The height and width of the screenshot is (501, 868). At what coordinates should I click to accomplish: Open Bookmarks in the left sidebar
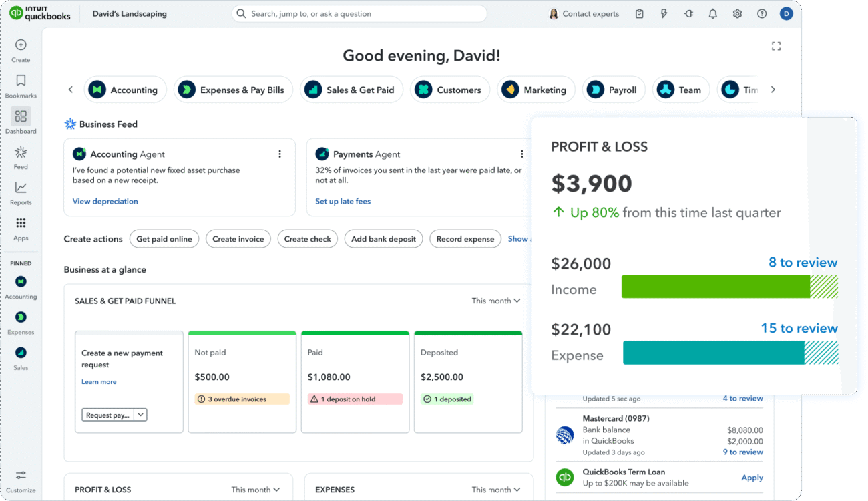[x=21, y=86]
